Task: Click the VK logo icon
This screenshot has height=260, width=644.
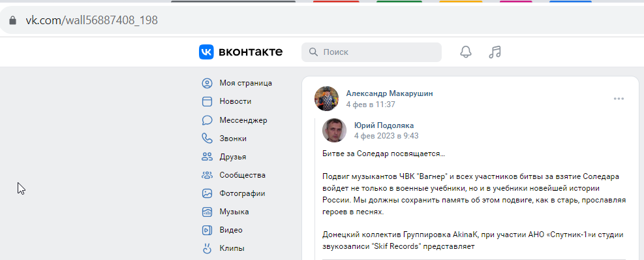Action: click(206, 52)
